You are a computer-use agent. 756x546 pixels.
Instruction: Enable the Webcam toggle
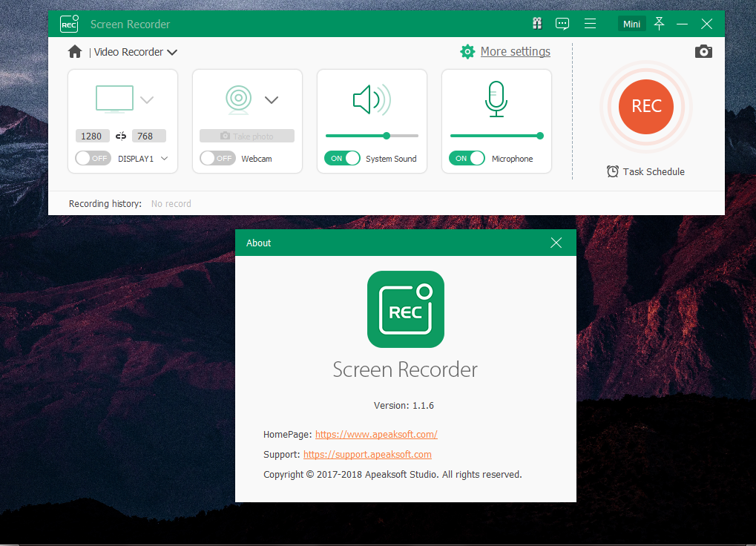[217, 158]
